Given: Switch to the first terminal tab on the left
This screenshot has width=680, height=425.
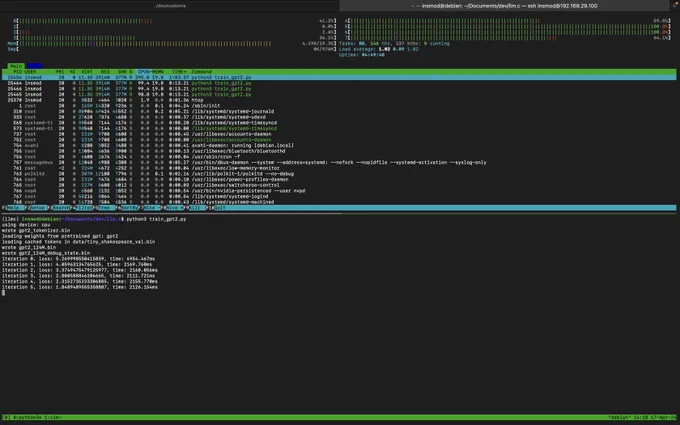Looking at the screenshot, I should click(x=170, y=6).
